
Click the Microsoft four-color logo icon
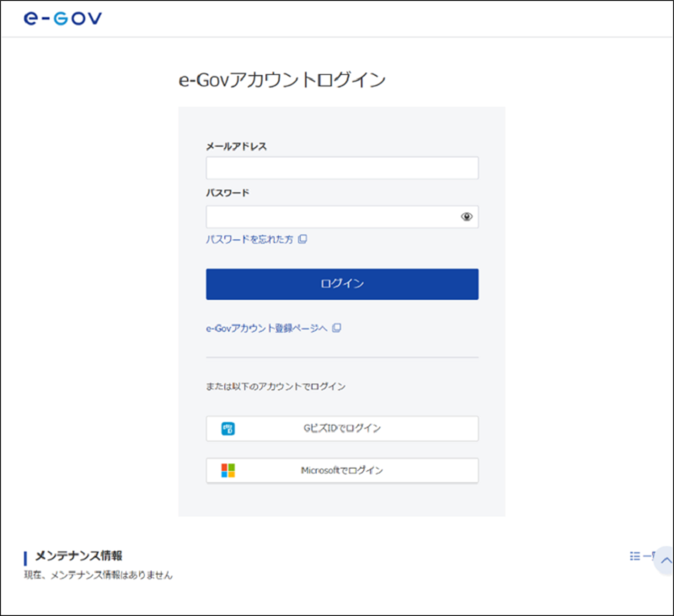227,470
